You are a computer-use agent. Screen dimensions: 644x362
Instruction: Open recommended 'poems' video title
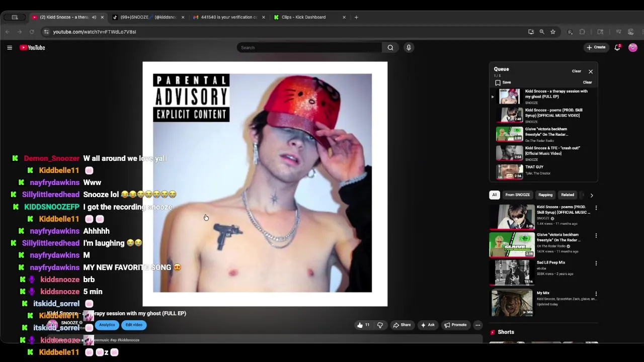(x=563, y=210)
